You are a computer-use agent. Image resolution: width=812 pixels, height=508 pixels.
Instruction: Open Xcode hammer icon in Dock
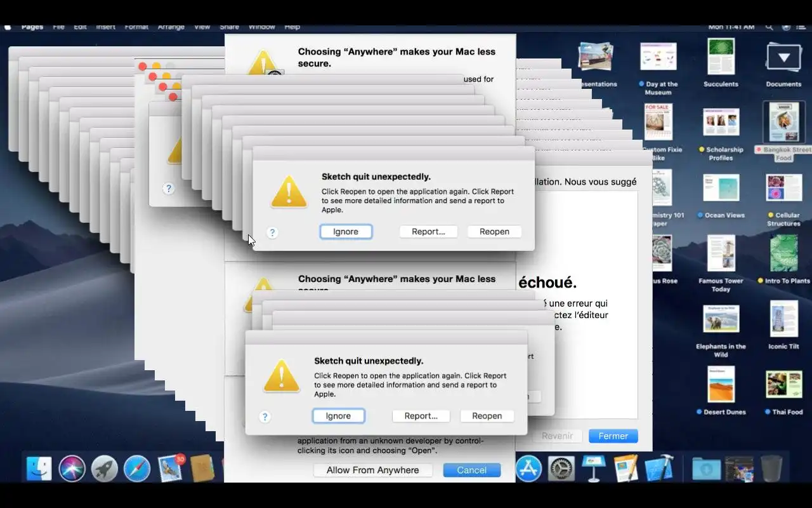tap(658, 469)
